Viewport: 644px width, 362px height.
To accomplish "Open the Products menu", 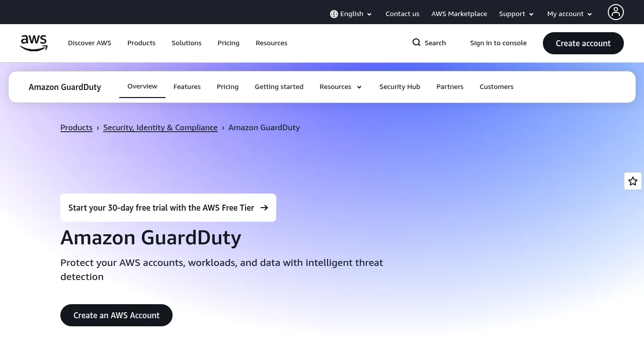I will (x=141, y=43).
